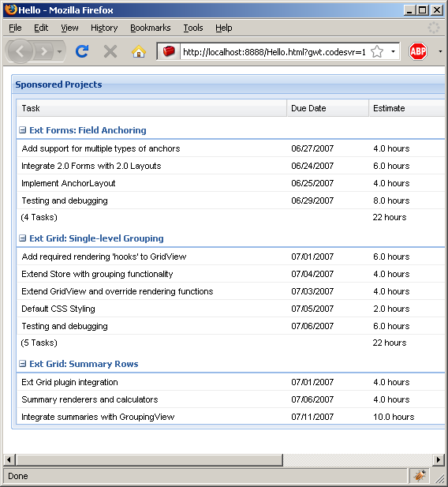Image resolution: width=448 pixels, height=487 pixels.
Task: Sort by the Task column header
Action: click(151, 108)
